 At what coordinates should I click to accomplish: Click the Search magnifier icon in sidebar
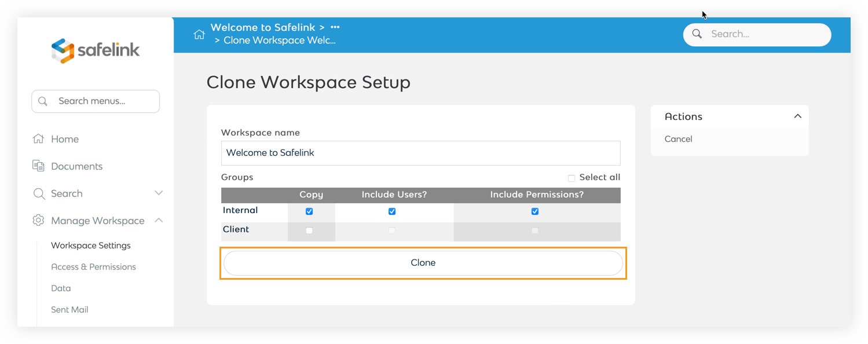(39, 193)
